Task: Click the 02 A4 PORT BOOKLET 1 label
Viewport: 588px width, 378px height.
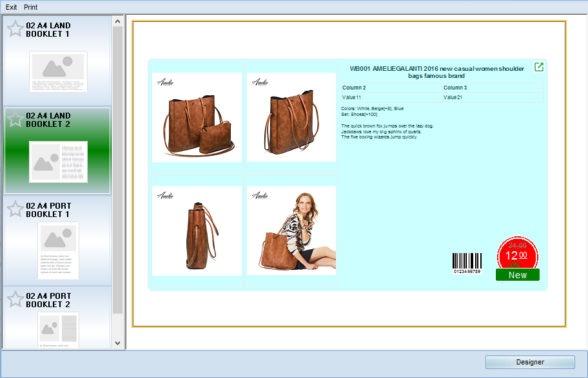Action: (48, 210)
